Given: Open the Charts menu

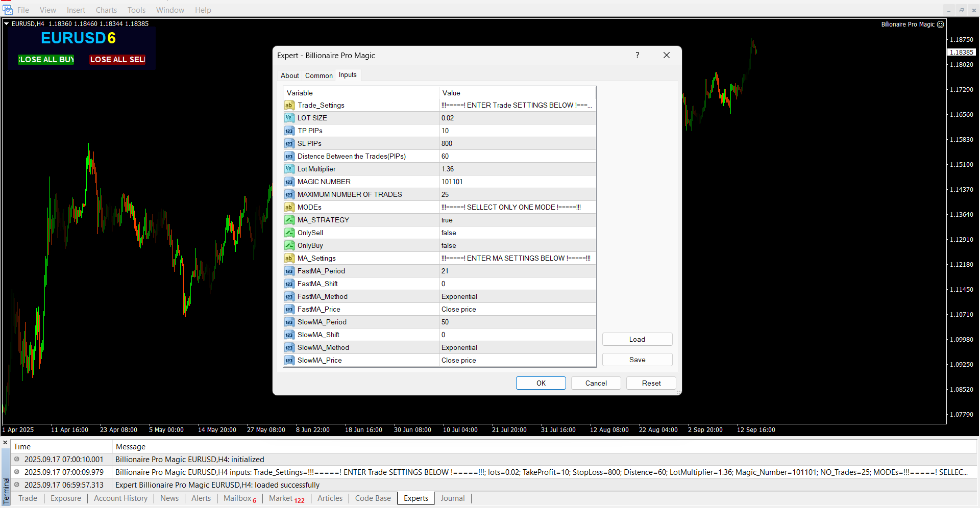Looking at the screenshot, I should [106, 10].
